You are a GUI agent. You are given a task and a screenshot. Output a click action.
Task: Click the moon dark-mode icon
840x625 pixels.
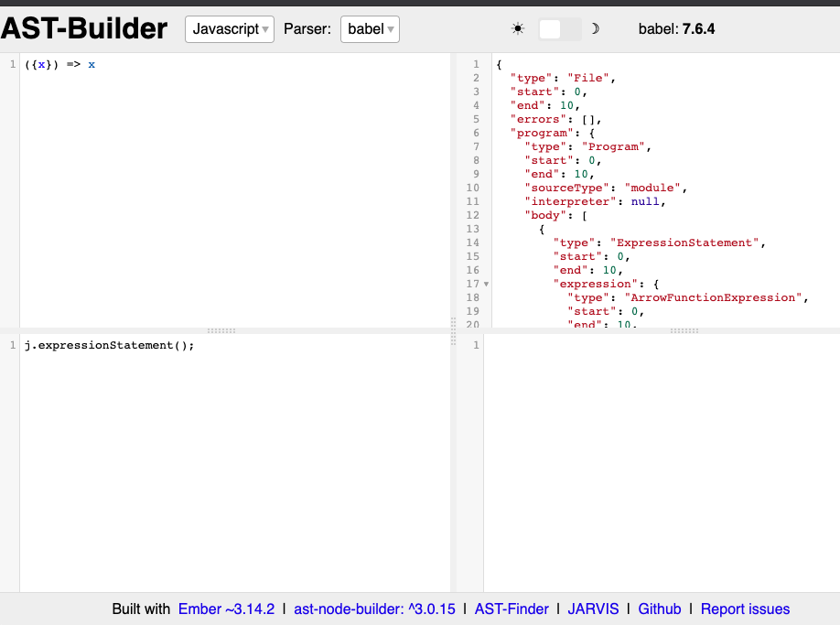tap(595, 28)
